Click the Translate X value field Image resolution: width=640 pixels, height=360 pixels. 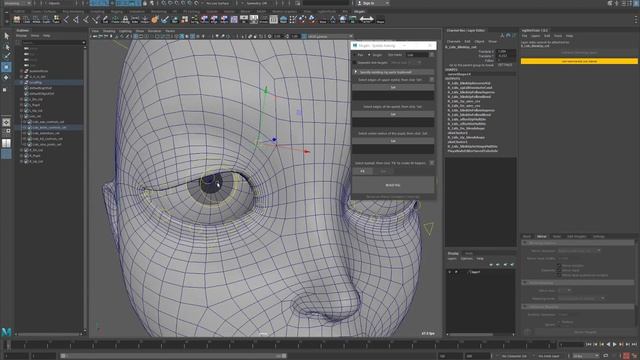(506, 52)
